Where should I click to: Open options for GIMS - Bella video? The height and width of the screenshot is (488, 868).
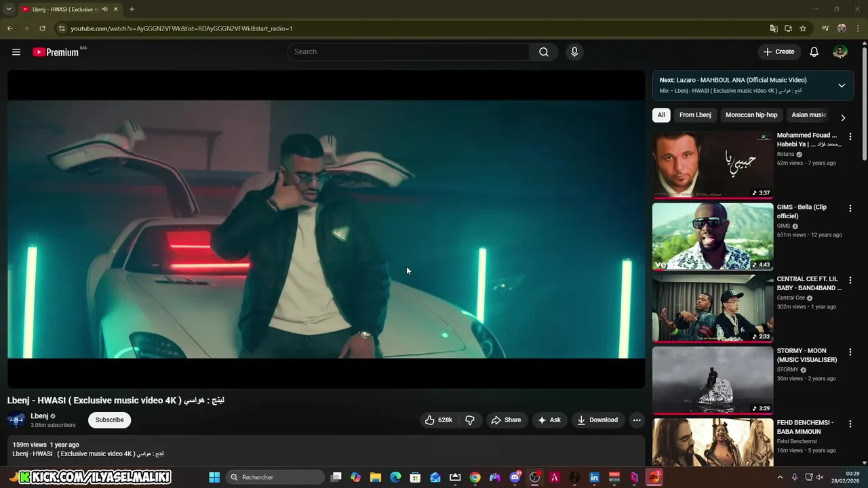click(850, 208)
